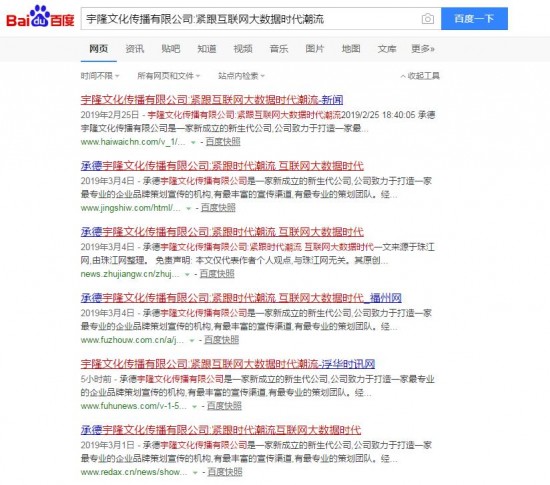Switch to the 文库 tab
The image size is (550, 485).
click(x=387, y=49)
